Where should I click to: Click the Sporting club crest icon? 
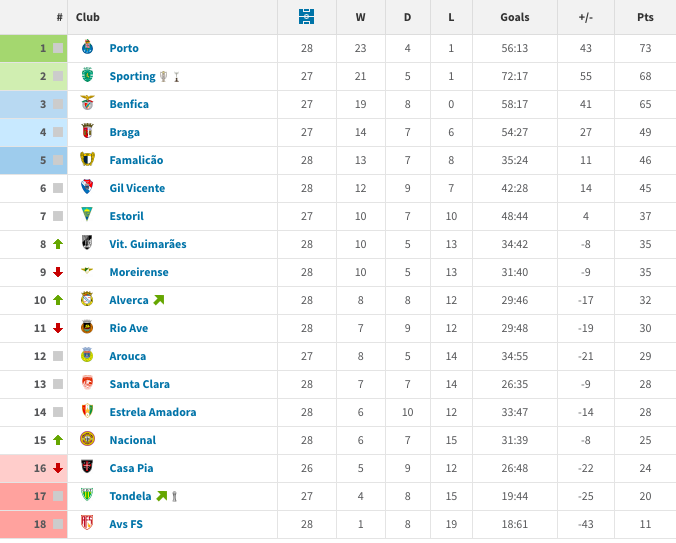point(87,76)
